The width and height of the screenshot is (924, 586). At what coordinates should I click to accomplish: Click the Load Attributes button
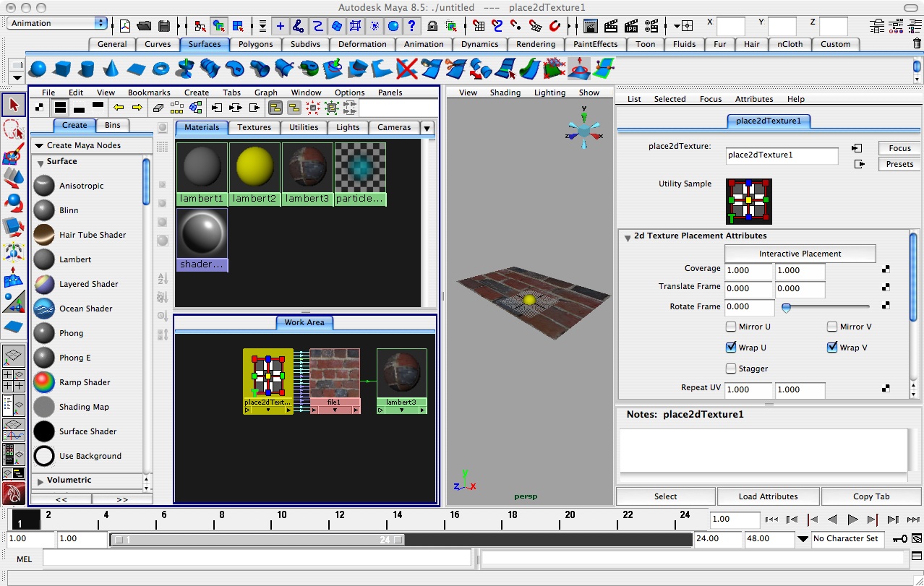pyautogui.click(x=769, y=496)
